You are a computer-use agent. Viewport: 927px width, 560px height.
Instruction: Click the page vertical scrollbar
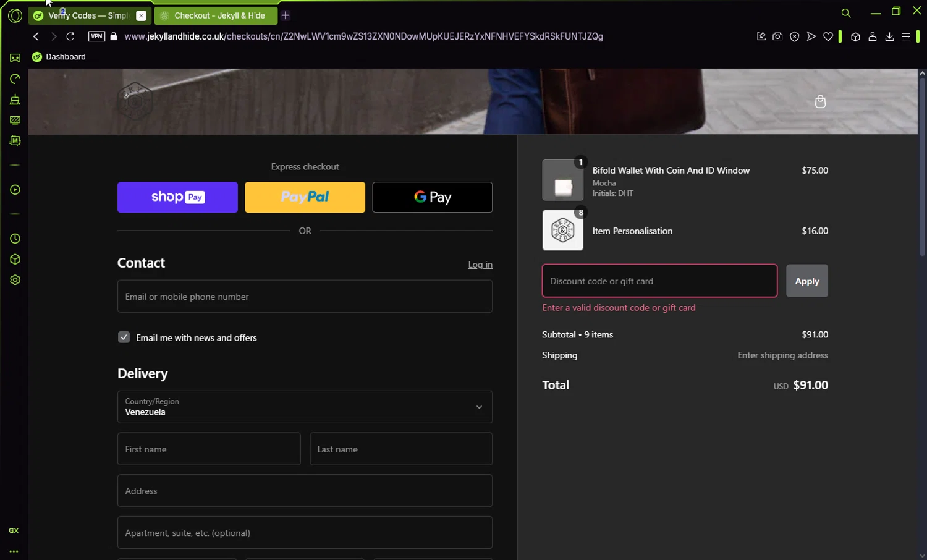(922, 167)
